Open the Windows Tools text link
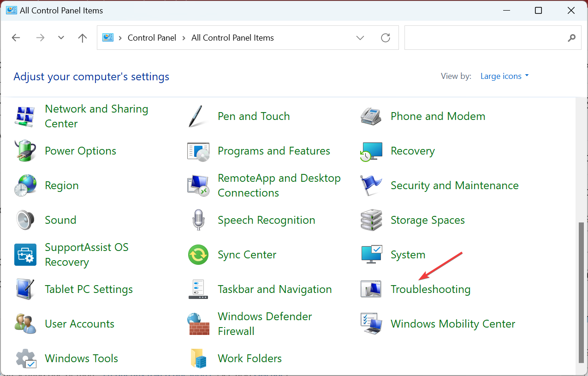This screenshot has height=376, width=588. tap(81, 358)
